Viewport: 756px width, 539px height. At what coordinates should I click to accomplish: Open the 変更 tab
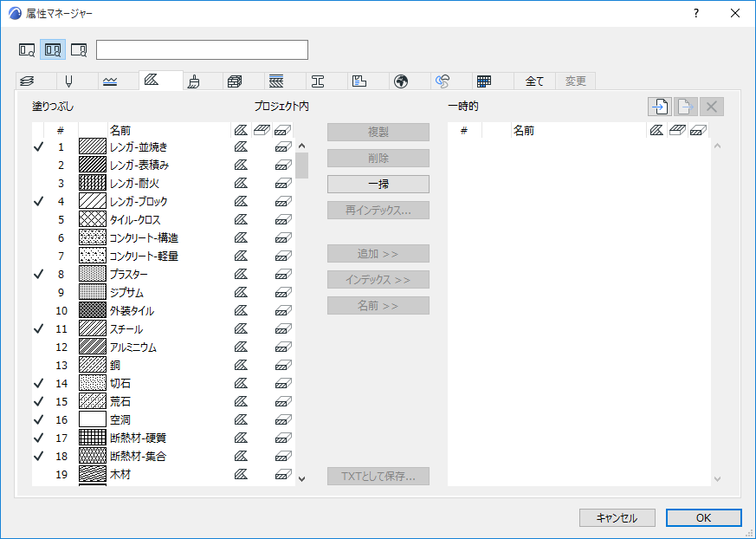coord(574,81)
